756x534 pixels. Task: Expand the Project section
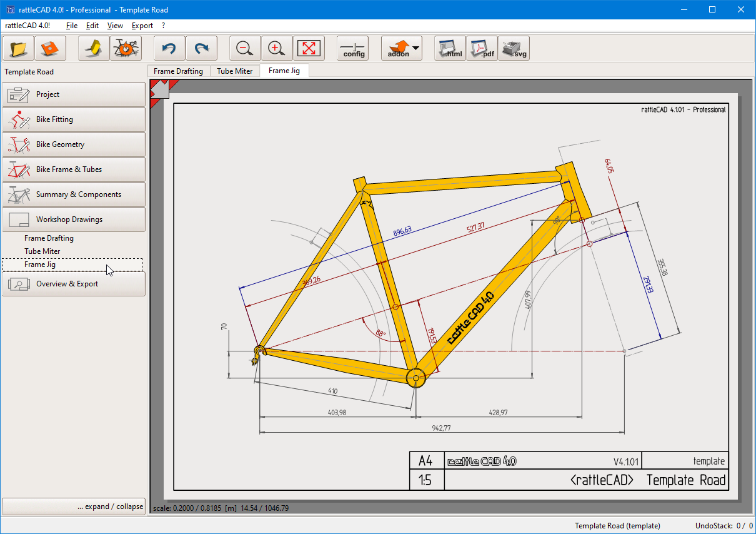click(x=74, y=94)
